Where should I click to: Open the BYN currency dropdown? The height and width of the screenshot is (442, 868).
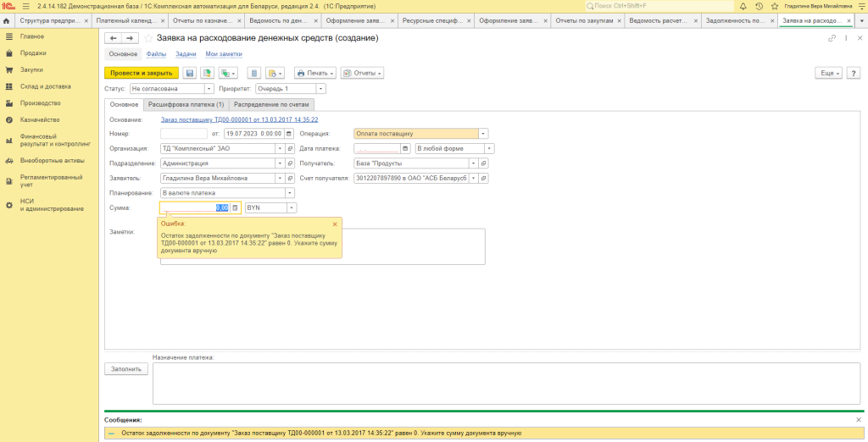[x=292, y=207]
